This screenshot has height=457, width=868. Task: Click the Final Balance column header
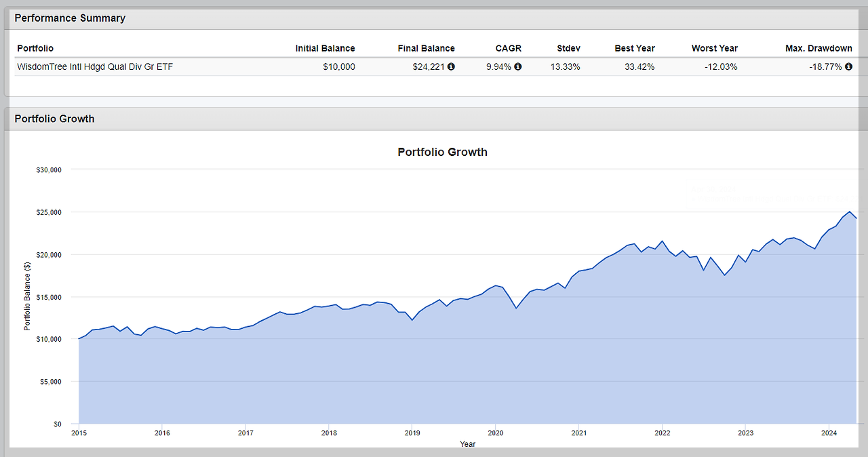coord(426,48)
